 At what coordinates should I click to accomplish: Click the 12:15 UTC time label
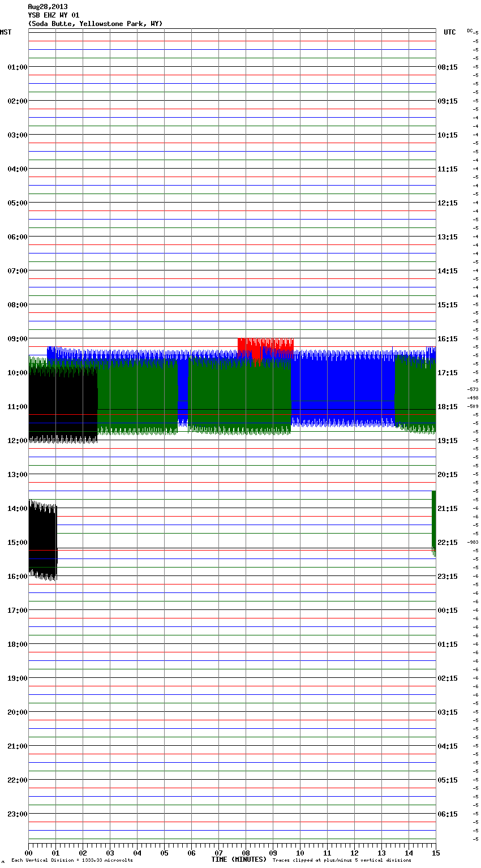(x=448, y=203)
